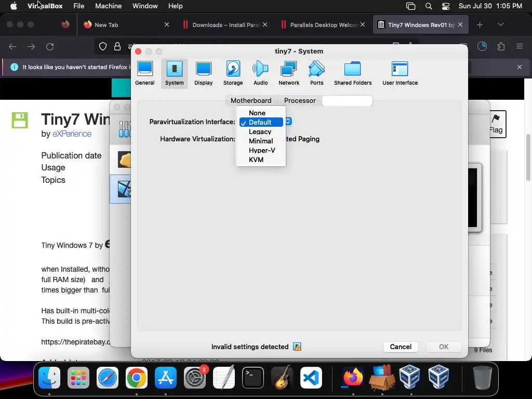Open Terminal from the Dock
Viewport: 532px width, 399px height.
253,378
